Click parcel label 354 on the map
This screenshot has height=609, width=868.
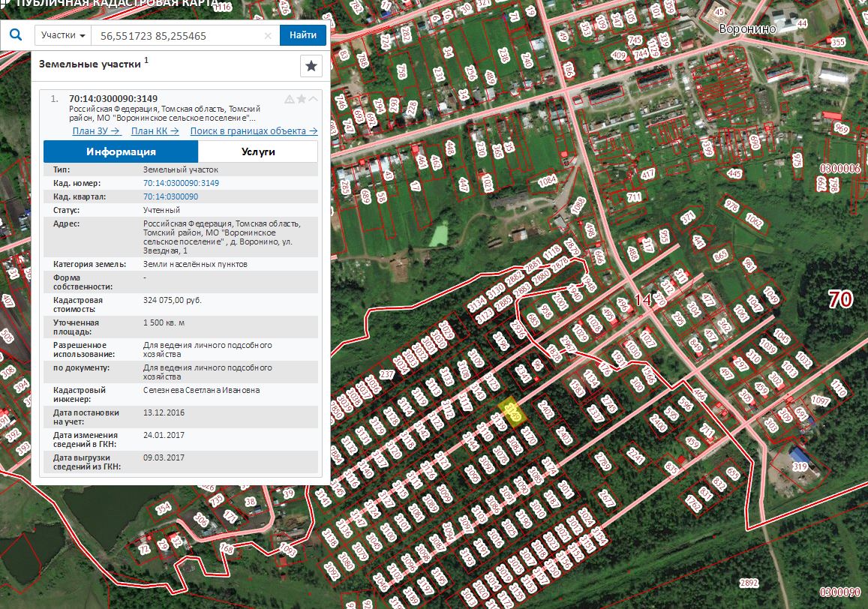[x=164, y=508]
